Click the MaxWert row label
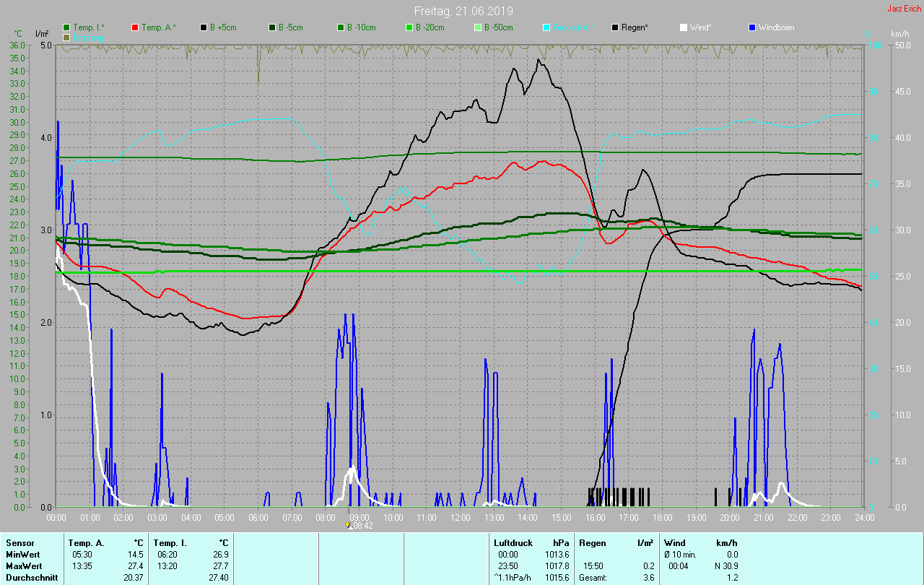924x585 pixels. pos(22,565)
